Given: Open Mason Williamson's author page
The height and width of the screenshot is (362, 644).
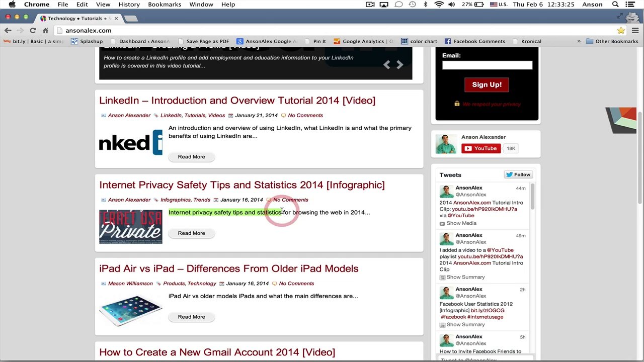Looking at the screenshot, I should click(130, 284).
